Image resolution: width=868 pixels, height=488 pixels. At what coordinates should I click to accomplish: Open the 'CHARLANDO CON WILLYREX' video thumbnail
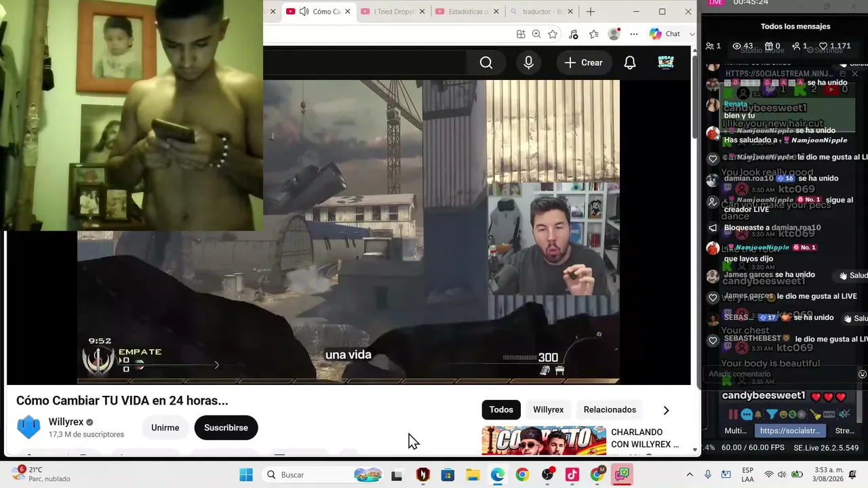(544, 441)
